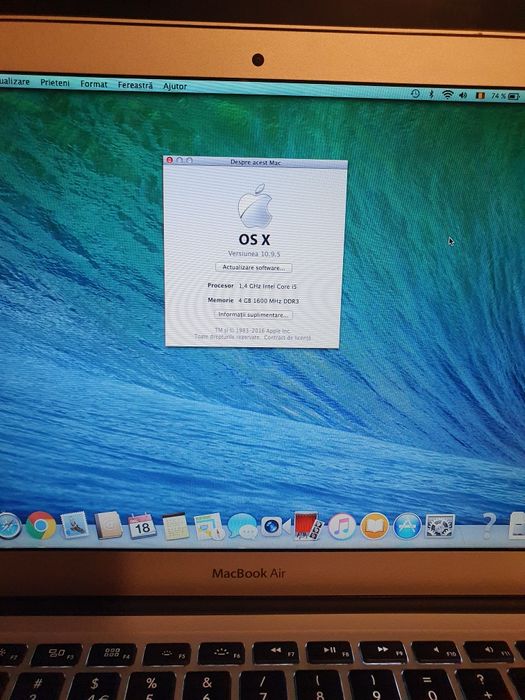Open the Contacts book icon in dock
The width and height of the screenshot is (525, 700).
(108, 525)
